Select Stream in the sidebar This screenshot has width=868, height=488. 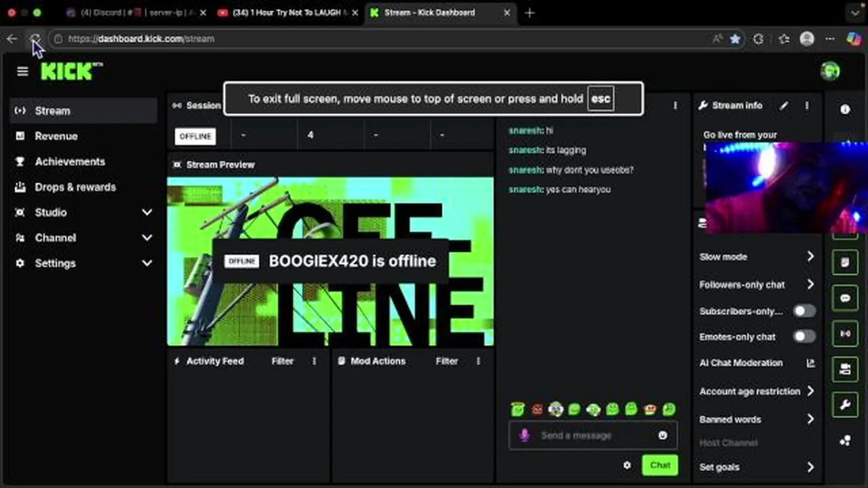(84, 110)
